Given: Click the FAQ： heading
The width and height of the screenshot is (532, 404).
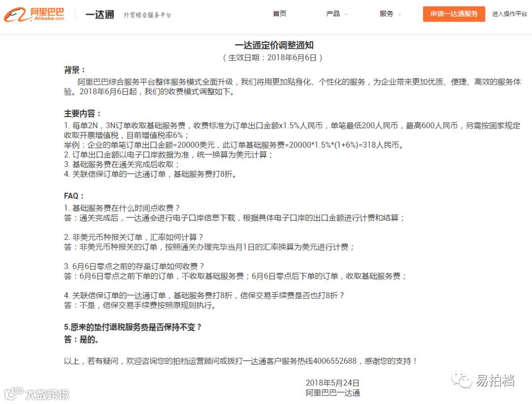Looking at the screenshot, I should pyautogui.click(x=73, y=196).
